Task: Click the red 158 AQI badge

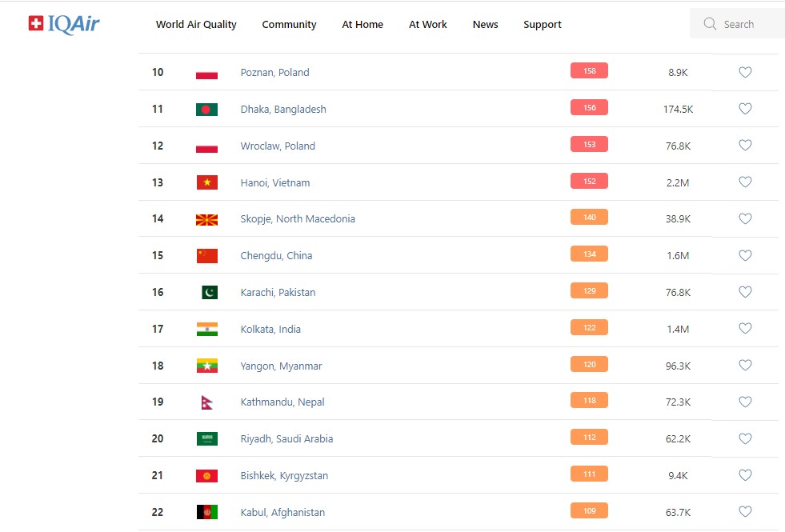Action: click(589, 71)
